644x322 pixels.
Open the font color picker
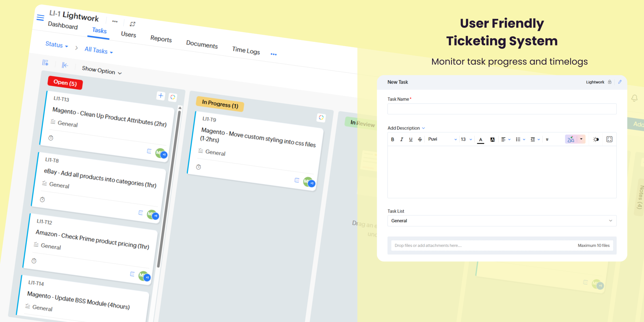click(481, 140)
